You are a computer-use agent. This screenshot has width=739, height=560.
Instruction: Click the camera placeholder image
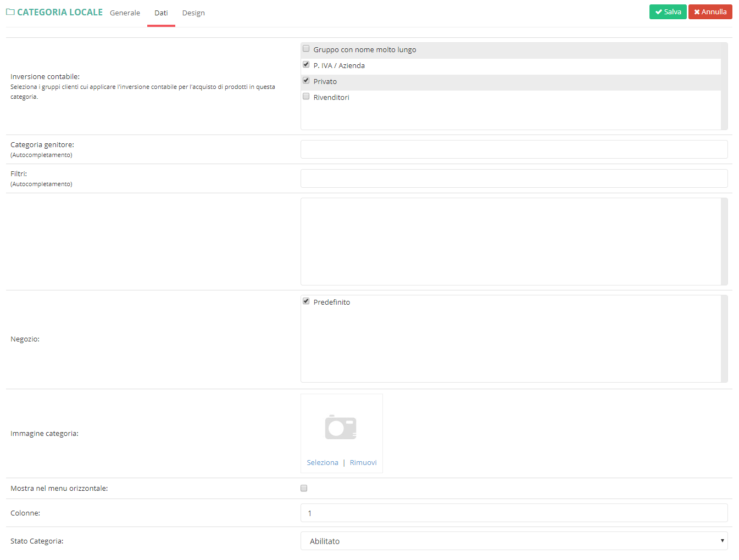click(341, 427)
